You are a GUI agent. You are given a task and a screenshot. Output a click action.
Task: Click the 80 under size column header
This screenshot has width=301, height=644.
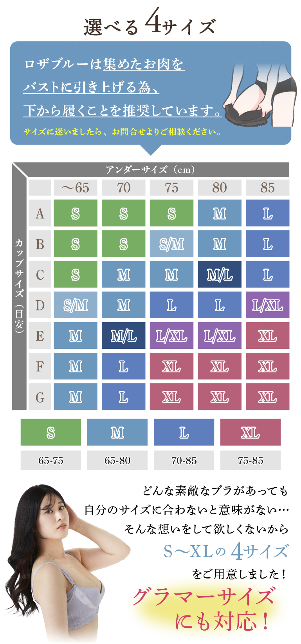coord(220,188)
